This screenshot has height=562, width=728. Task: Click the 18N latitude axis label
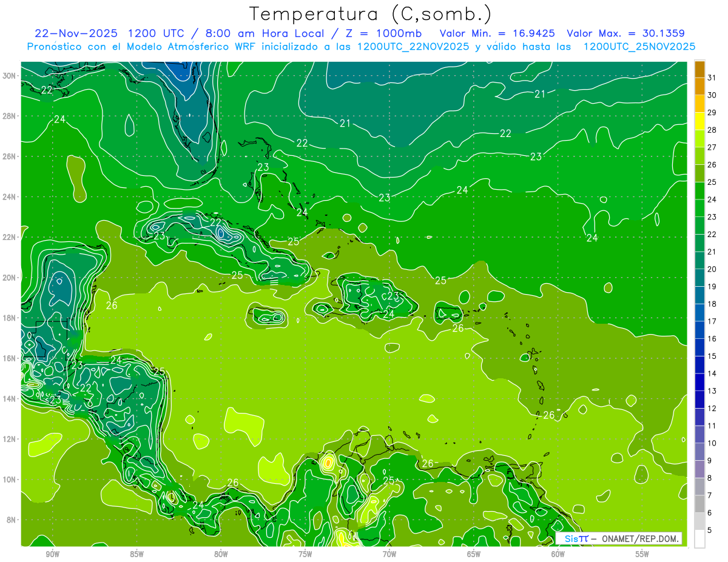10,318
